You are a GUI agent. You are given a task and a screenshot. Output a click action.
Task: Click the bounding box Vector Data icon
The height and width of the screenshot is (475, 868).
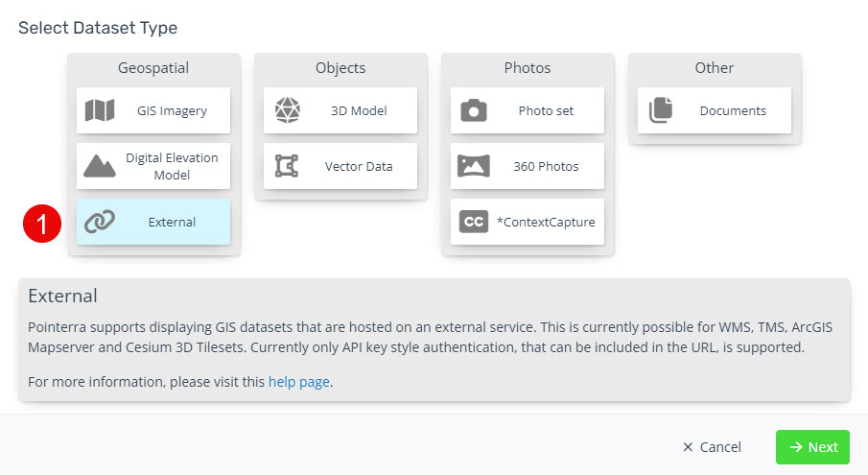[x=287, y=166]
